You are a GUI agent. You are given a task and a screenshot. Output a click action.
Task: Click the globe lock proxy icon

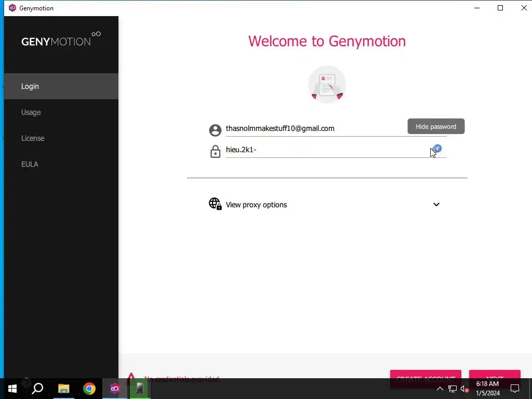pyautogui.click(x=215, y=204)
